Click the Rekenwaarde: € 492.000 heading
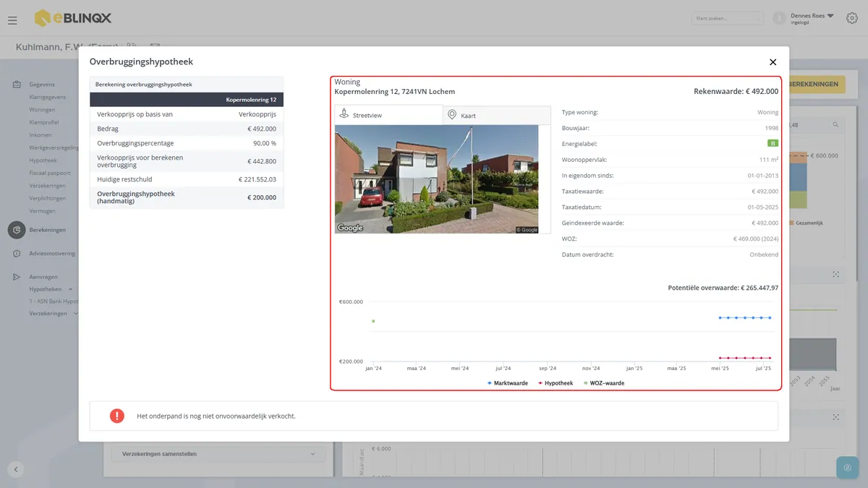The image size is (868, 488). point(736,92)
